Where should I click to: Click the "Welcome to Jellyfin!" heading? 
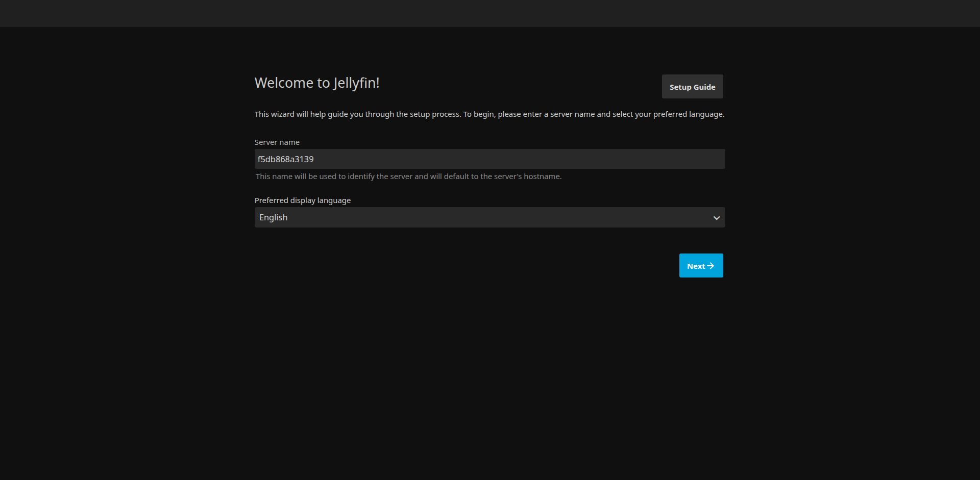[317, 83]
